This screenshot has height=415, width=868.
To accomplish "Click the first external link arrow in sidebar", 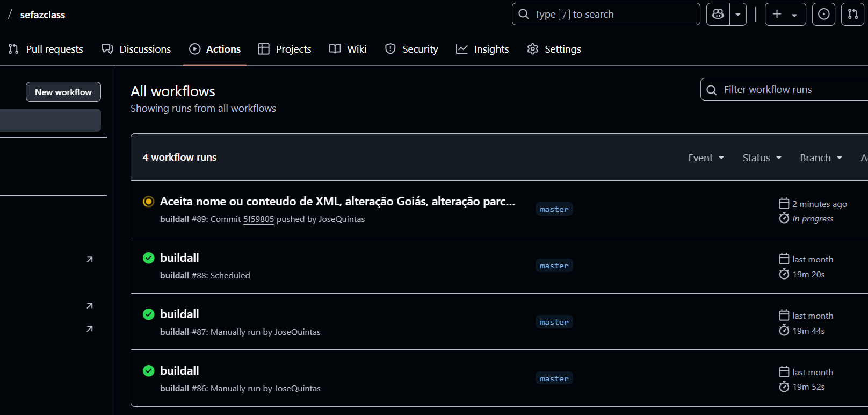I will [x=90, y=260].
